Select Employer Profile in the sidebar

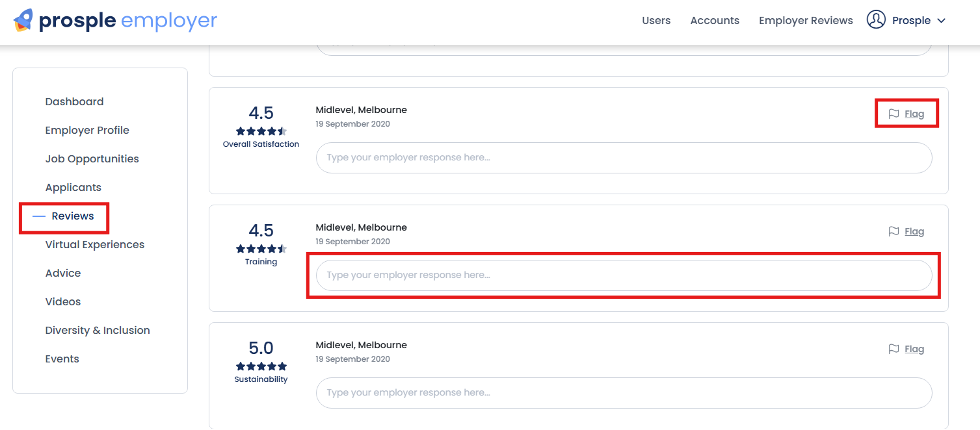87,131
